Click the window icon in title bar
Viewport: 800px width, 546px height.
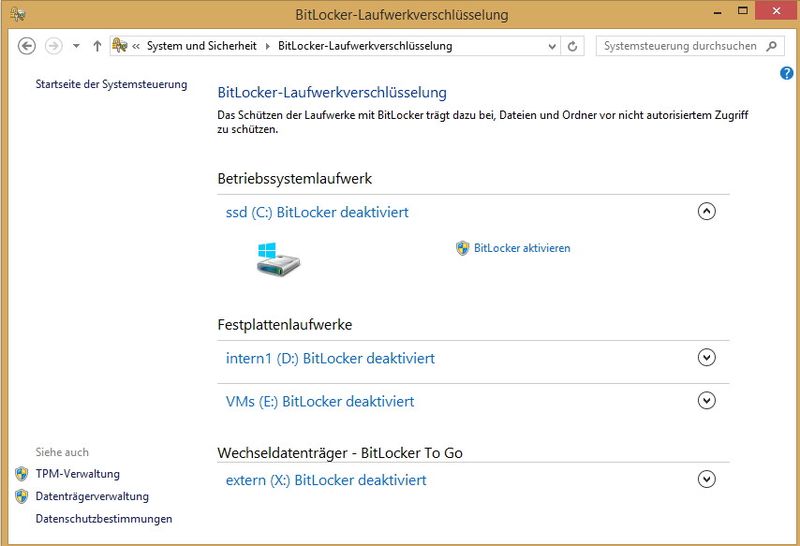point(18,14)
